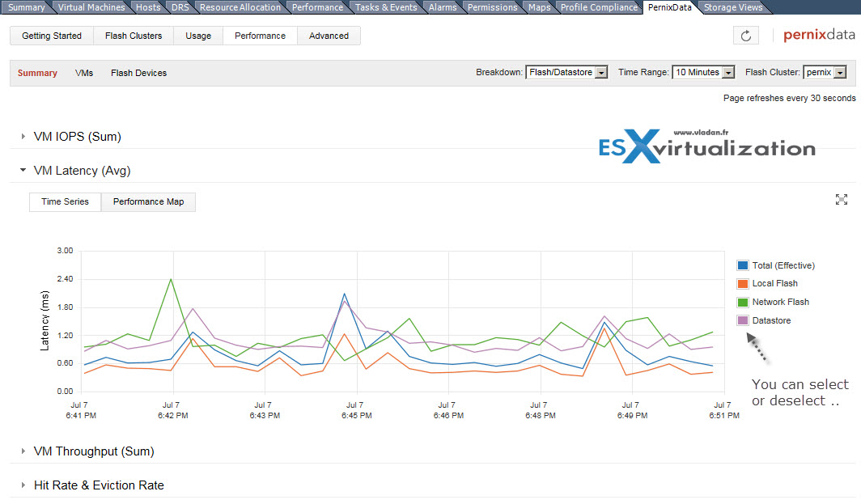Switch chart to Time Series view
The height and width of the screenshot is (504, 861).
coord(65,201)
